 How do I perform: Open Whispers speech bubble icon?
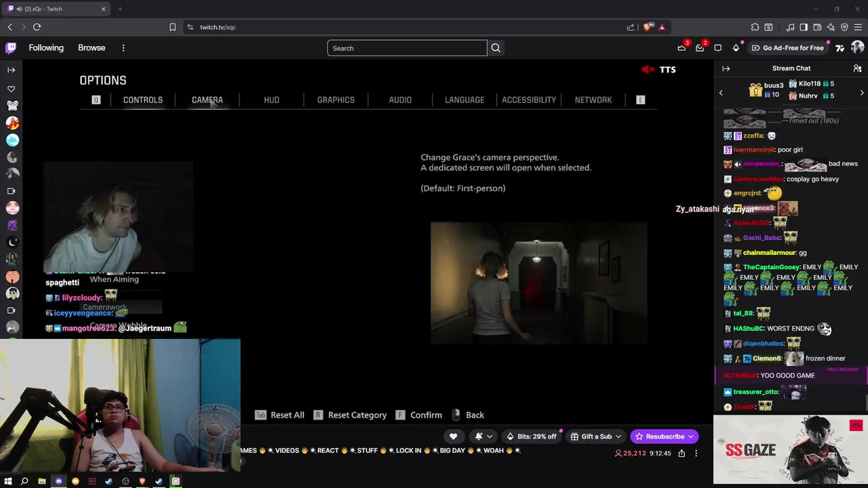(717, 48)
